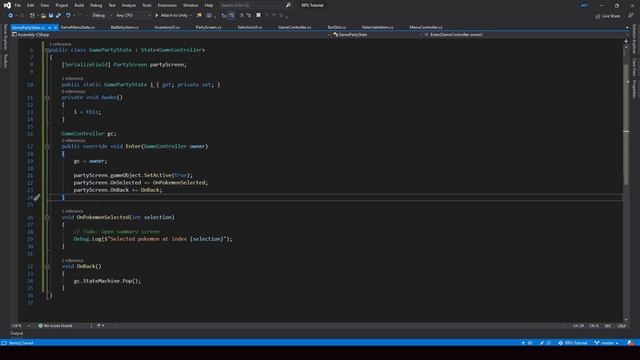This screenshot has height=360, width=640.
Task: Click the notifications bell icon in status bar
Action: (631, 343)
